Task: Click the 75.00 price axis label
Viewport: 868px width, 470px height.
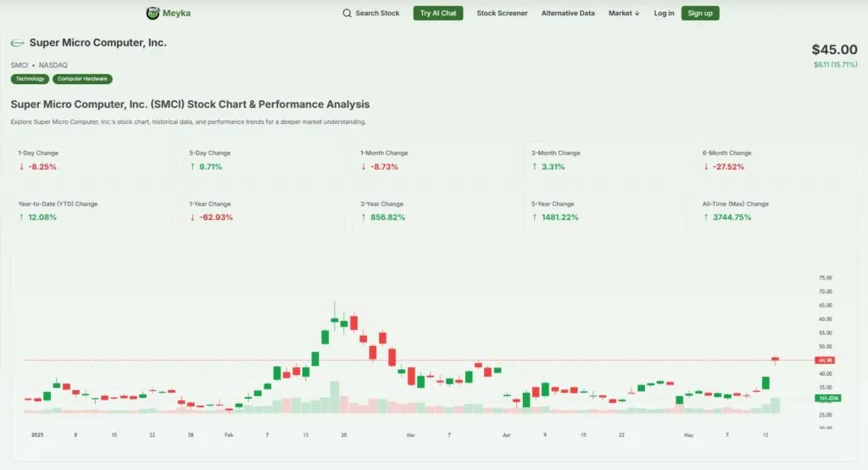Action: pos(826,277)
